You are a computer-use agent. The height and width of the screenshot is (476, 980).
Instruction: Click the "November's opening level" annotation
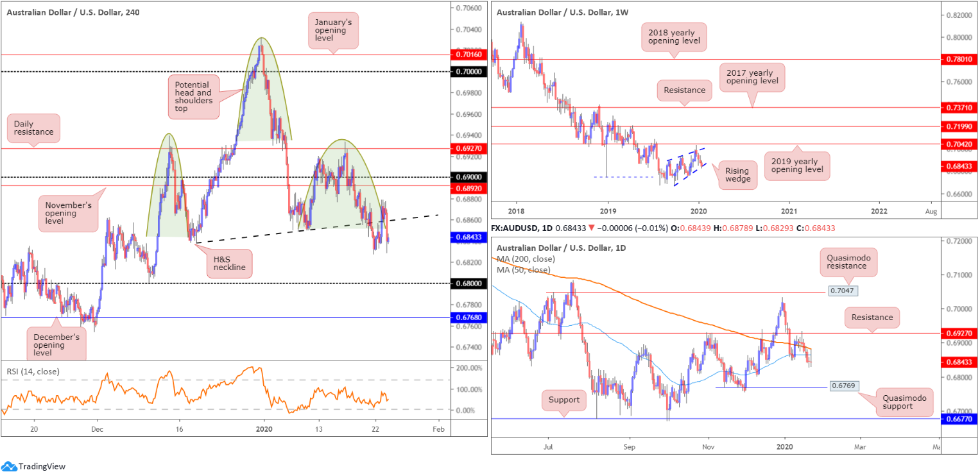(69, 215)
